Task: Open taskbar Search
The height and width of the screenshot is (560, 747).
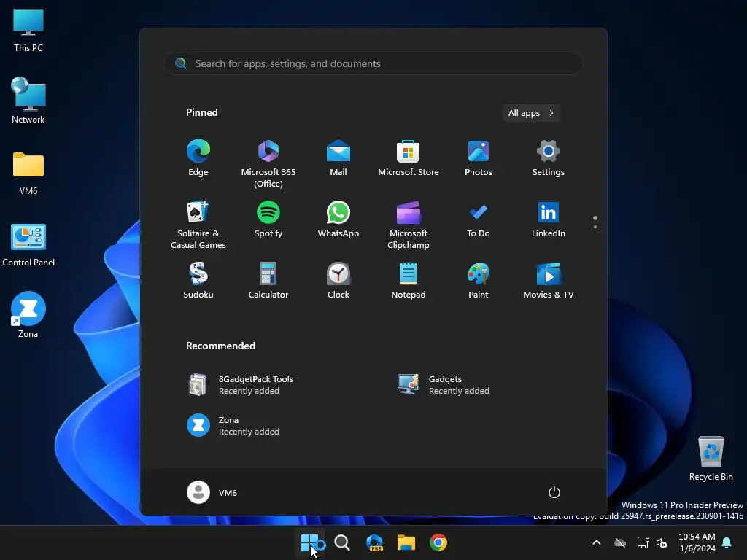Action: 342,542
